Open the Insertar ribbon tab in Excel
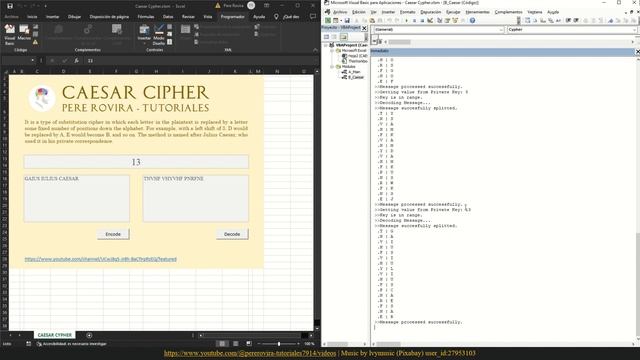 [x=52, y=17]
